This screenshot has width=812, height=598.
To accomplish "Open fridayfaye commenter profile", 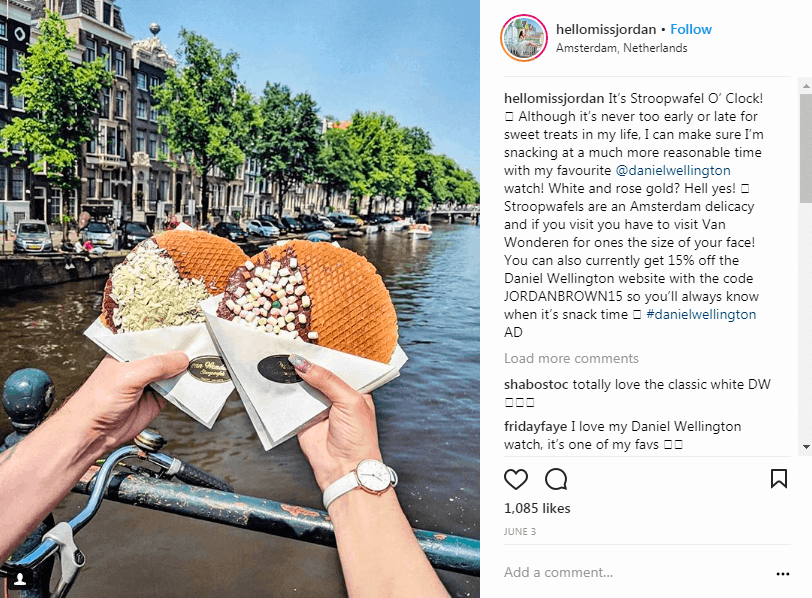I will coord(535,427).
